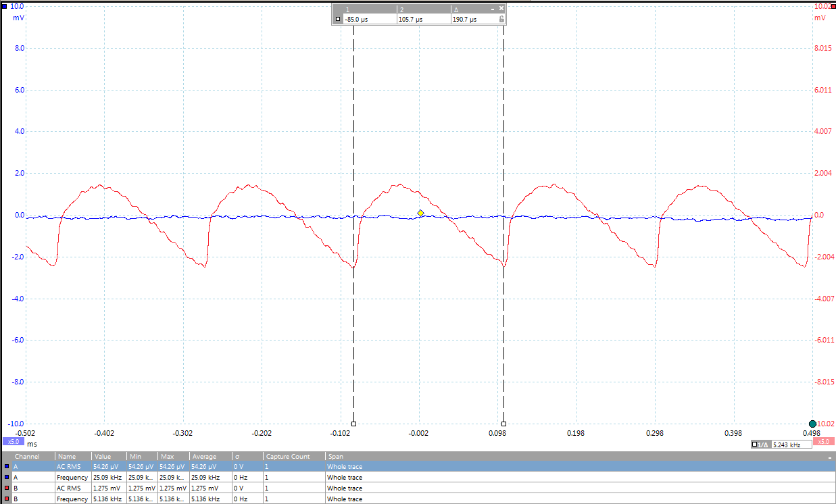Screen dimensions: 836x504
Task: Select the Channel A AC RMS measurement row
Action: pyautogui.click(x=203, y=467)
